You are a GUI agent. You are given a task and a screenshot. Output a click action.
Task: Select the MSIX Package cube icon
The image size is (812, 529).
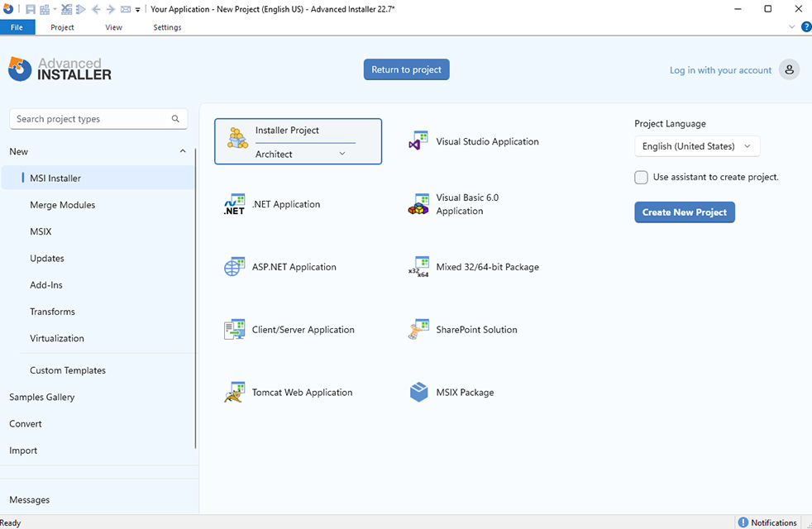click(419, 393)
